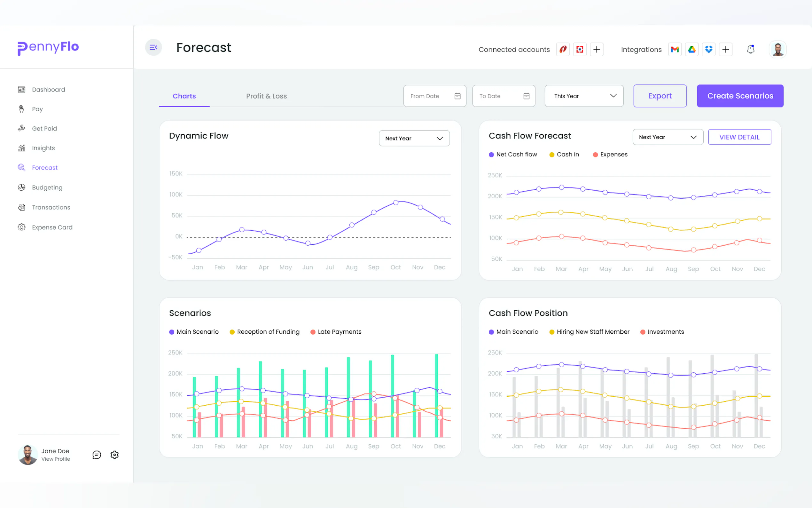Open the Dynamic Flow Next Year dropdown

[414, 139]
